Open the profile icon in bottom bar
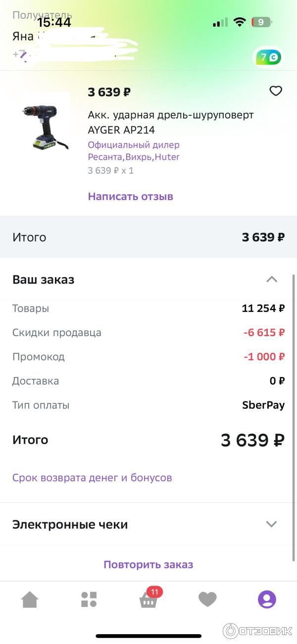 [x=267, y=599]
